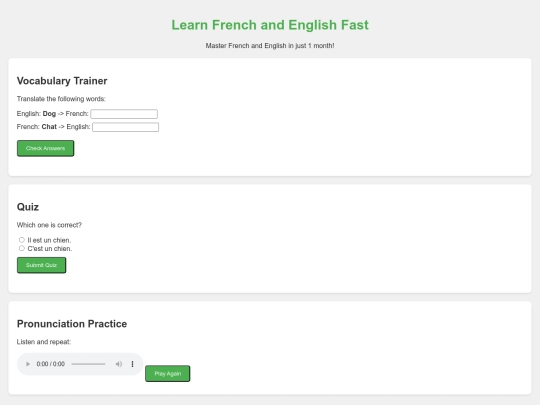Click the Play Again button

click(167, 374)
